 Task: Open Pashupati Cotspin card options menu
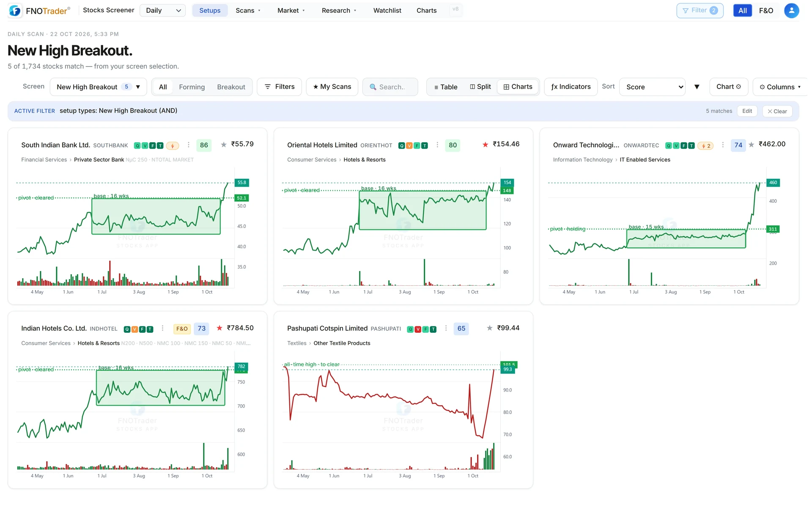click(446, 328)
